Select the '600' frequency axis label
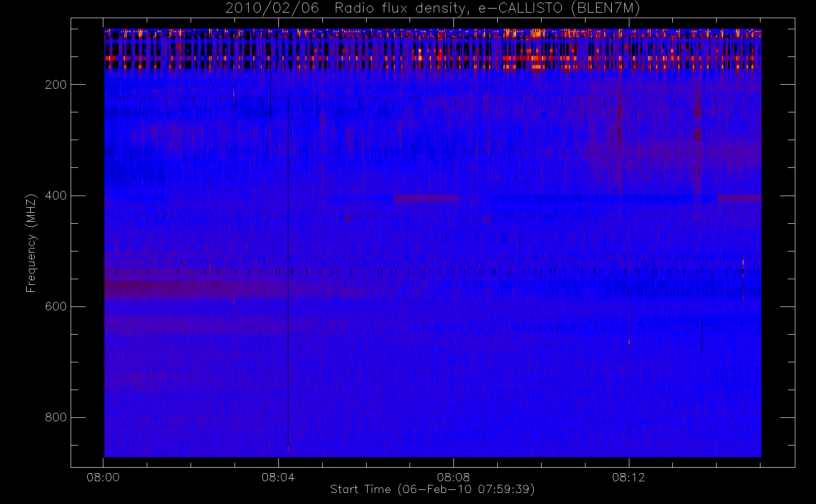This screenshot has height=504, width=816. pos(55,306)
